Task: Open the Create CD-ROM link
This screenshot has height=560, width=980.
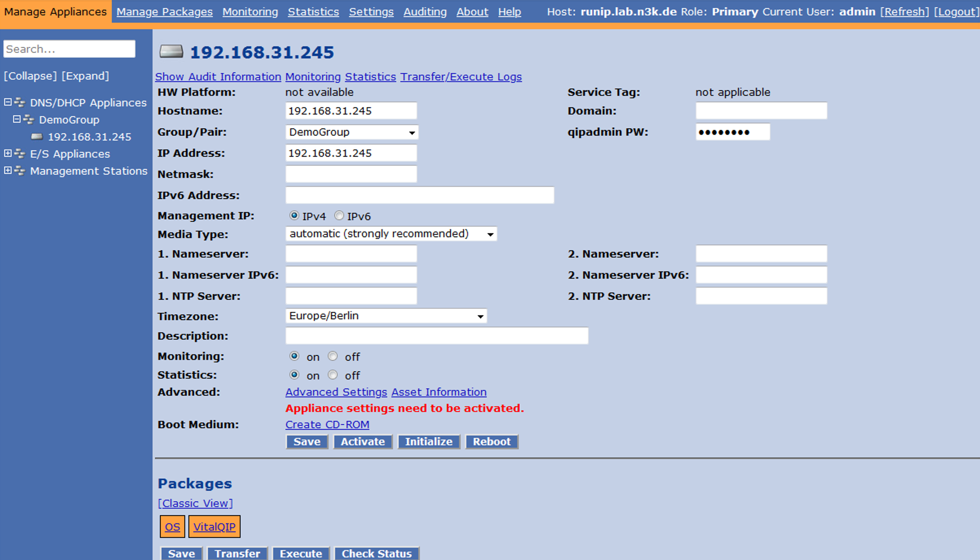Action: [327, 425]
